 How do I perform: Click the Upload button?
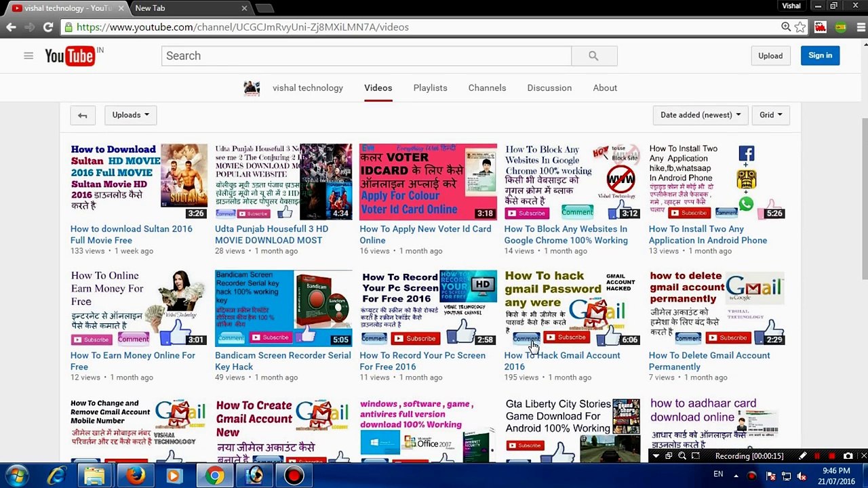[770, 56]
